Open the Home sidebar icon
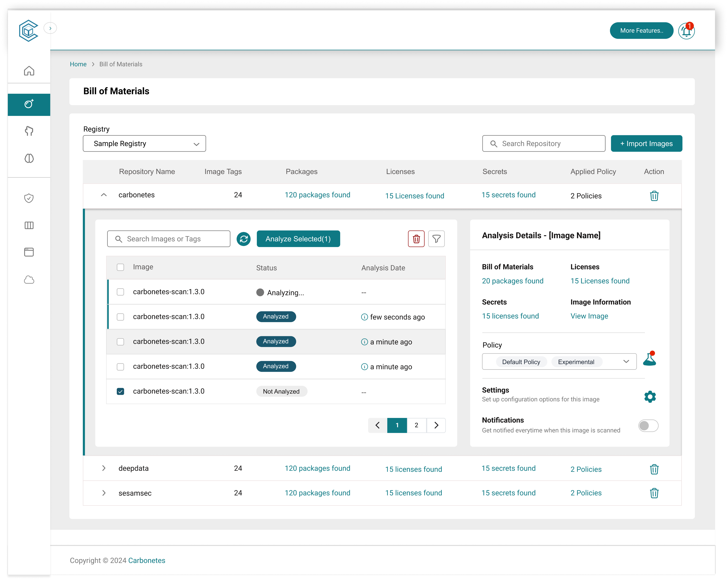Screen dimensions: 728x579 coord(29,71)
